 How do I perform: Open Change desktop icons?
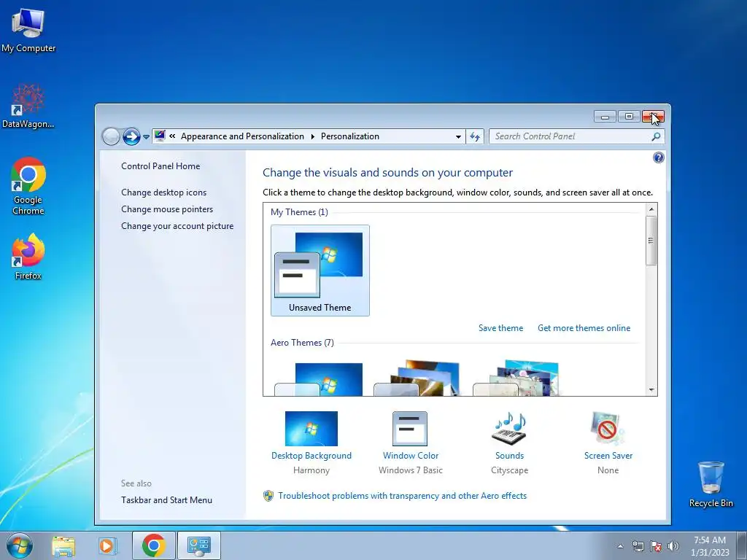pos(164,192)
